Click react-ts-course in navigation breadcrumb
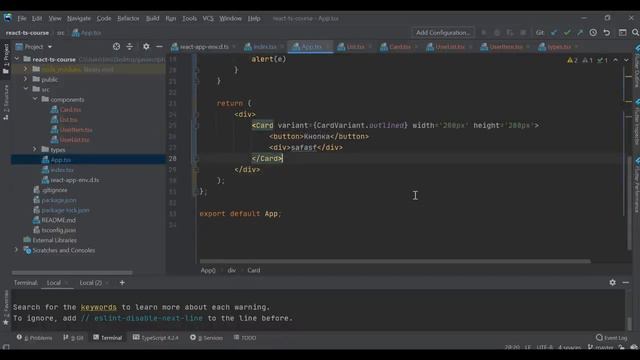 (27, 33)
